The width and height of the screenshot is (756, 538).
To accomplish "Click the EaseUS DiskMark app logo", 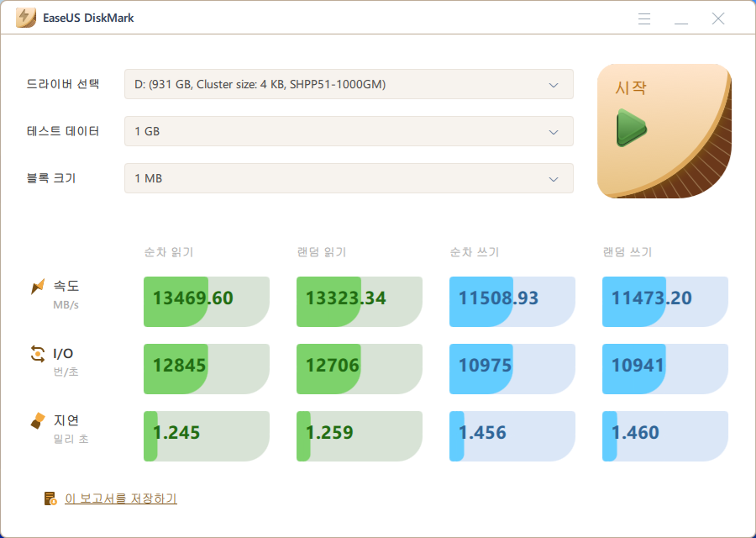I will tap(26, 18).
